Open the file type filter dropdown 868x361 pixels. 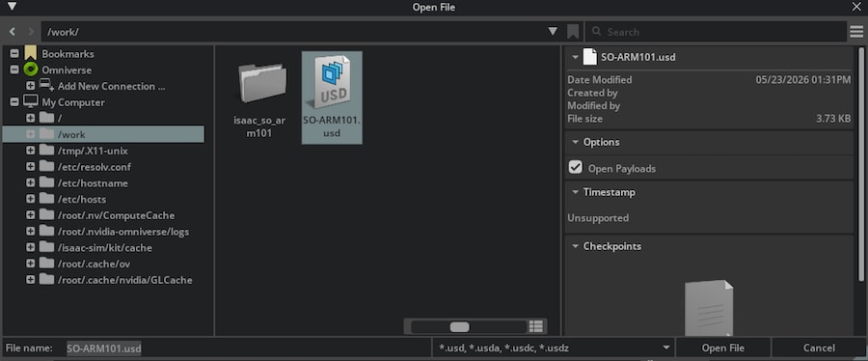coord(666,347)
